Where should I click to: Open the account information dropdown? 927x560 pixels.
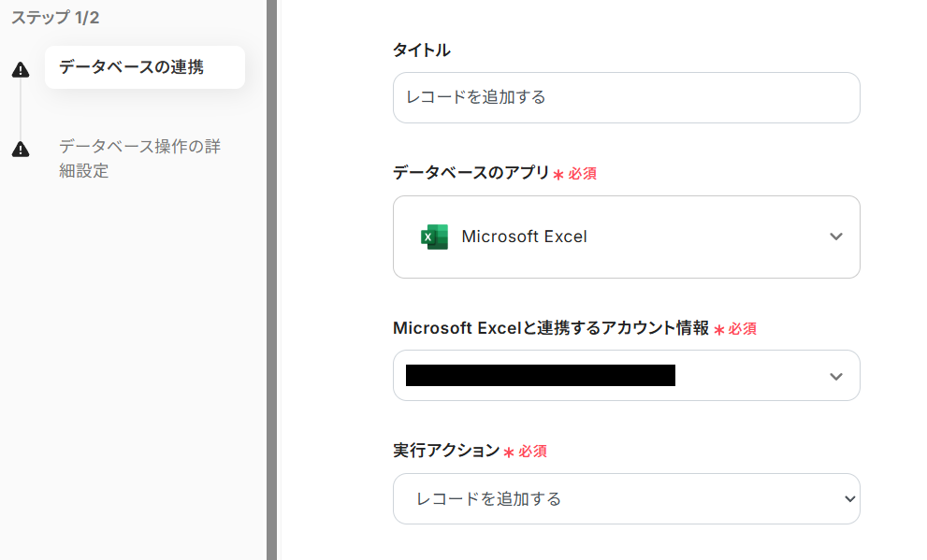tap(626, 376)
